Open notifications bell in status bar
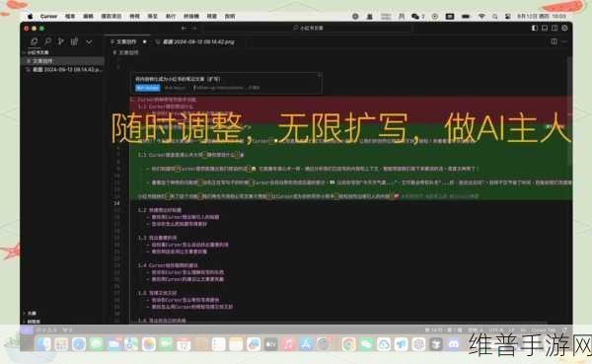Viewport: 592px width, 364px height. point(564,330)
